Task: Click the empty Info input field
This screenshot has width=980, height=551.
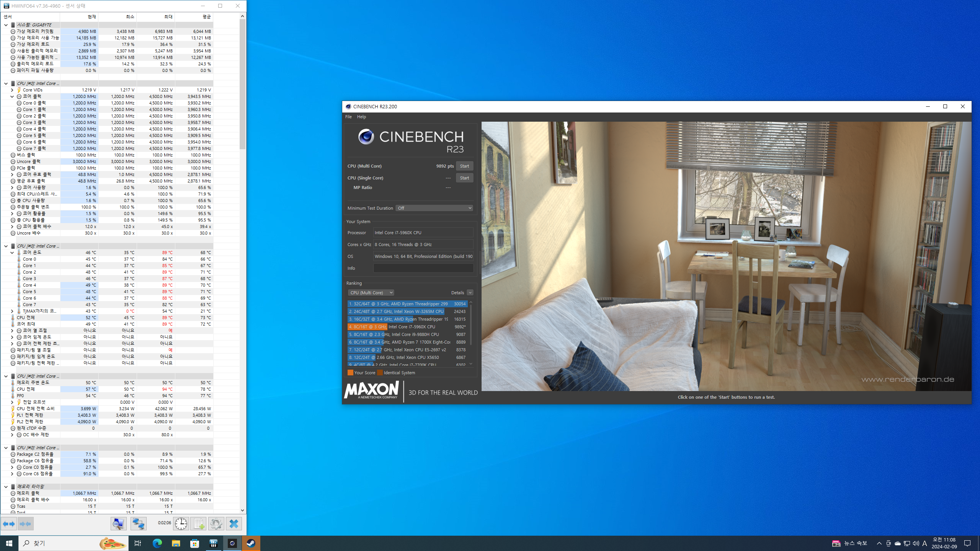Action: point(423,268)
